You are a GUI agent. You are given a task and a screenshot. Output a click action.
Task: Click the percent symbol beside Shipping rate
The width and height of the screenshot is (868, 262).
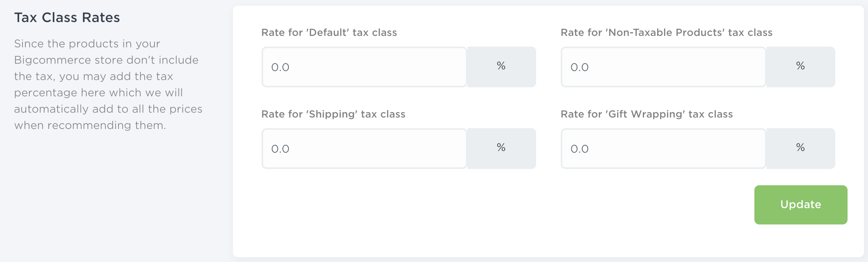click(501, 148)
